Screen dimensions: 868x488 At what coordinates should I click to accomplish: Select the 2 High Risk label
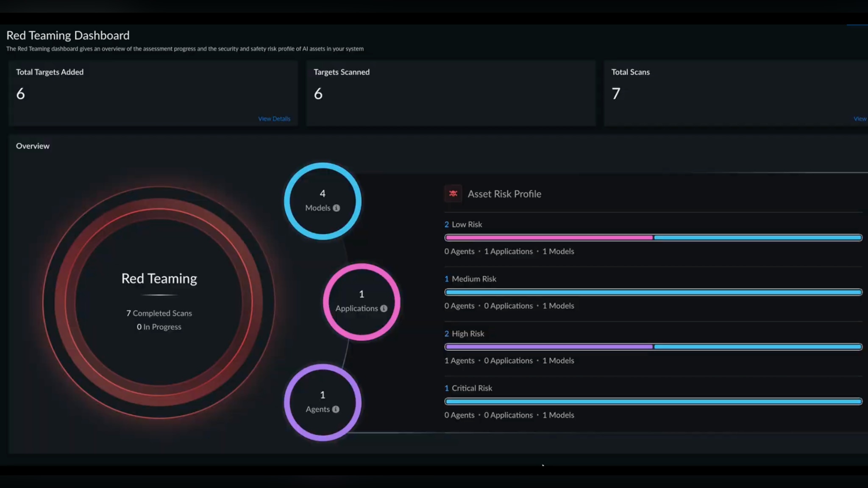coord(464,334)
